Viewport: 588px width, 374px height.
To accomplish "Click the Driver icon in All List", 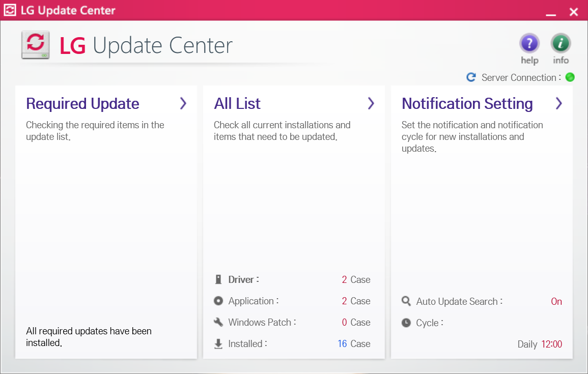I will (x=218, y=279).
